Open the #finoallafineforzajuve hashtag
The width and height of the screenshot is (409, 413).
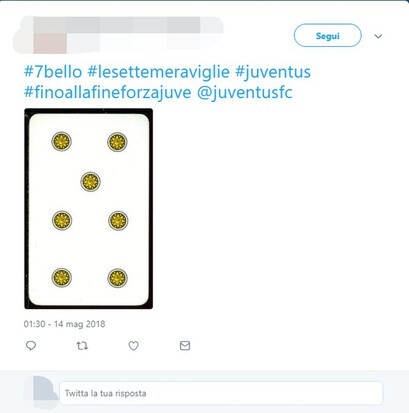point(108,92)
